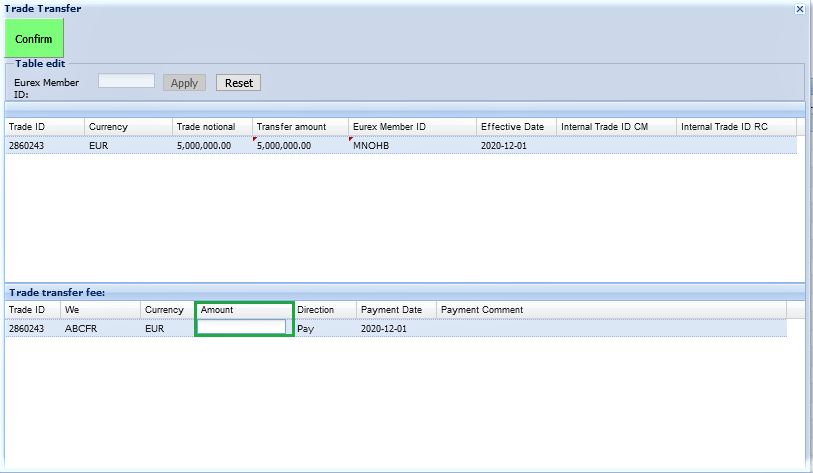Screen dimensions: 813x473
Task: Click the Internal Trade ID CM header
Action: coord(615,127)
